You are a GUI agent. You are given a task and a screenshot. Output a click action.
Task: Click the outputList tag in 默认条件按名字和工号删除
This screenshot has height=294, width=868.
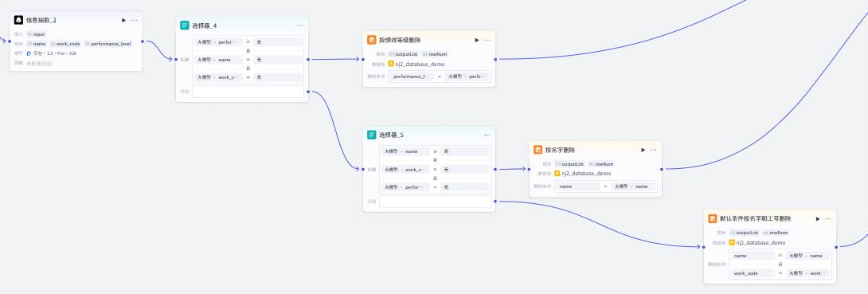click(x=744, y=233)
